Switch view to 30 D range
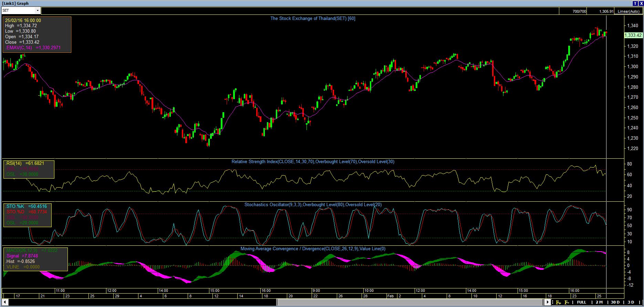 tap(615, 303)
